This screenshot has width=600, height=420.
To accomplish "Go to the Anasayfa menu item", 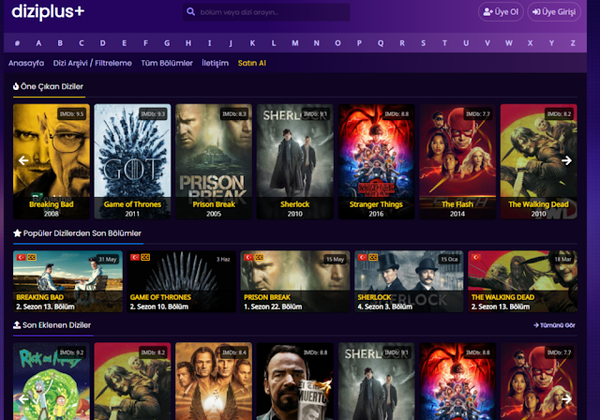I will pos(26,63).
